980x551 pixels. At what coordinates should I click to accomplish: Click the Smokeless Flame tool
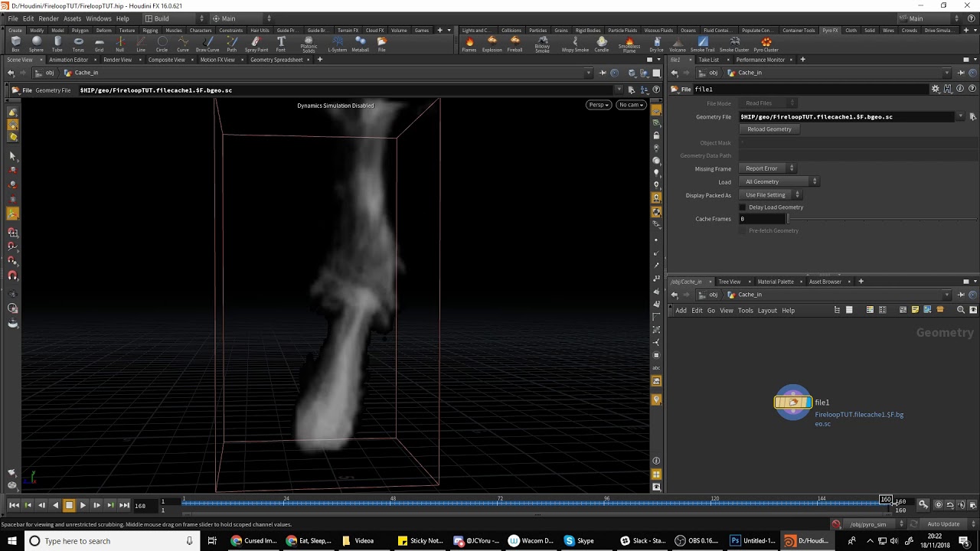(629, 45)
